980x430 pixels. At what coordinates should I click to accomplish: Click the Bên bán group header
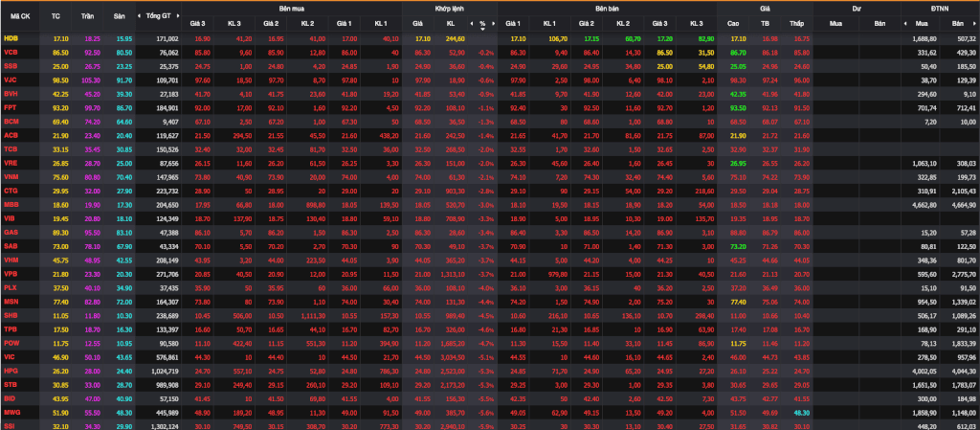(x=608, y=9)
